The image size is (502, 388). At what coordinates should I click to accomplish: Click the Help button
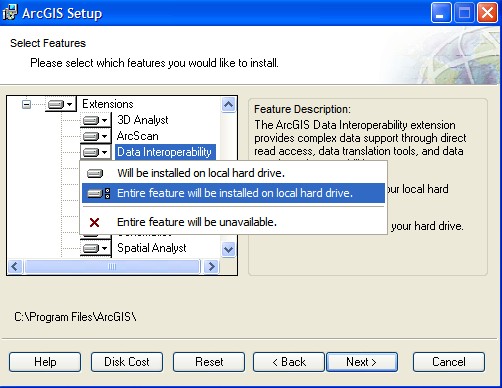[x=45, y=362]
